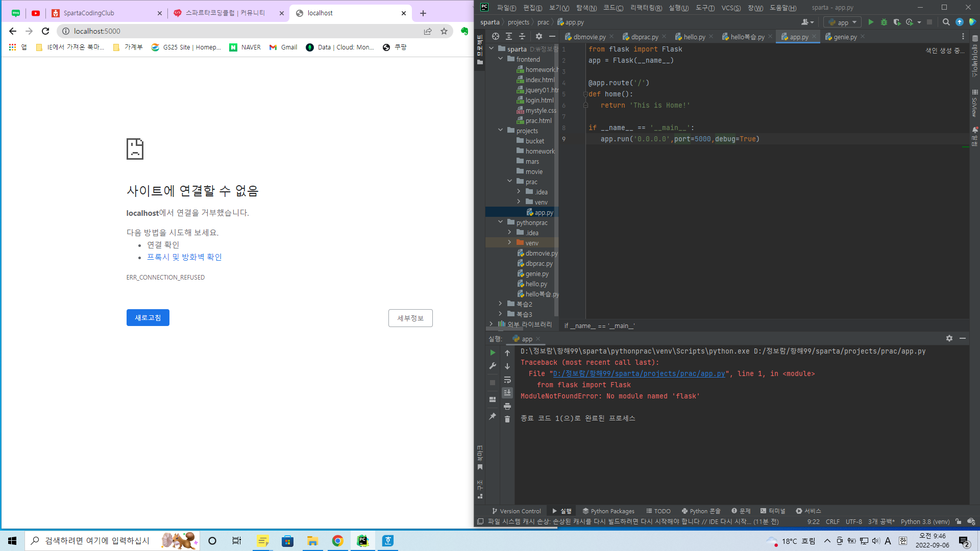Screen dimensions: 980x551
Task: Open the 터미널 tool window tab
Action: point(773,511)
